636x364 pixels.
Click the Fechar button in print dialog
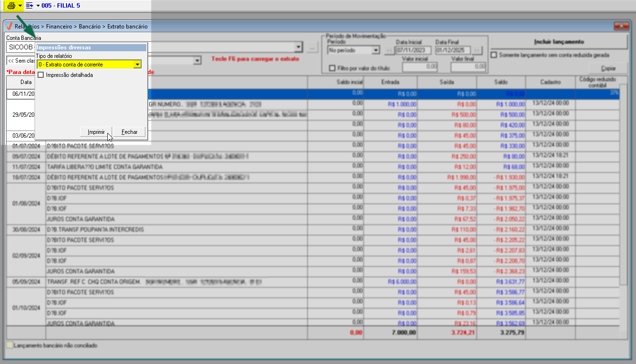tap(129, 132)
